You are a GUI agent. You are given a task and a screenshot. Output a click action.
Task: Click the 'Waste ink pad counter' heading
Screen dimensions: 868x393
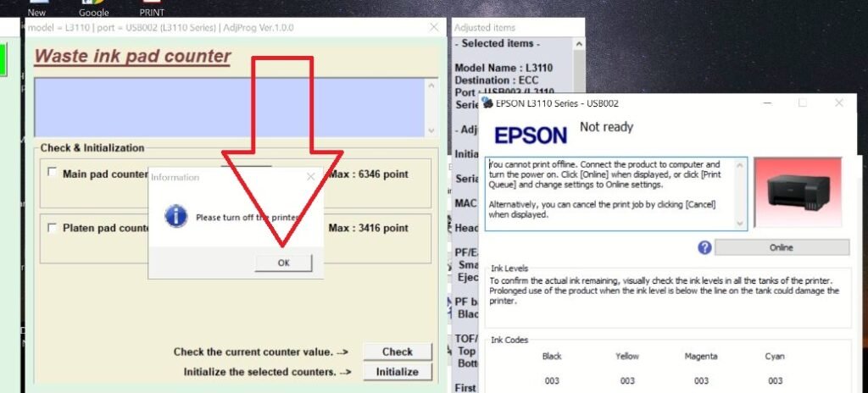pos(132,56)
